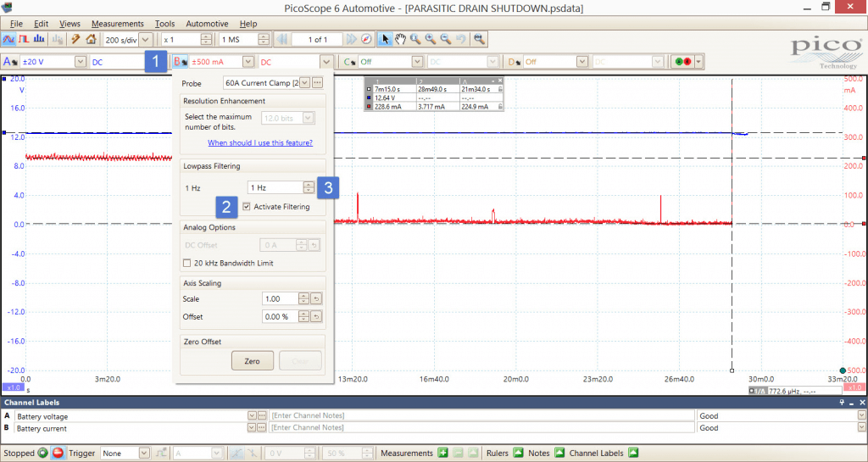Open 'When should I use this feature?' link
The height and width of the screenshot is (462, 868).
(260, 142)
